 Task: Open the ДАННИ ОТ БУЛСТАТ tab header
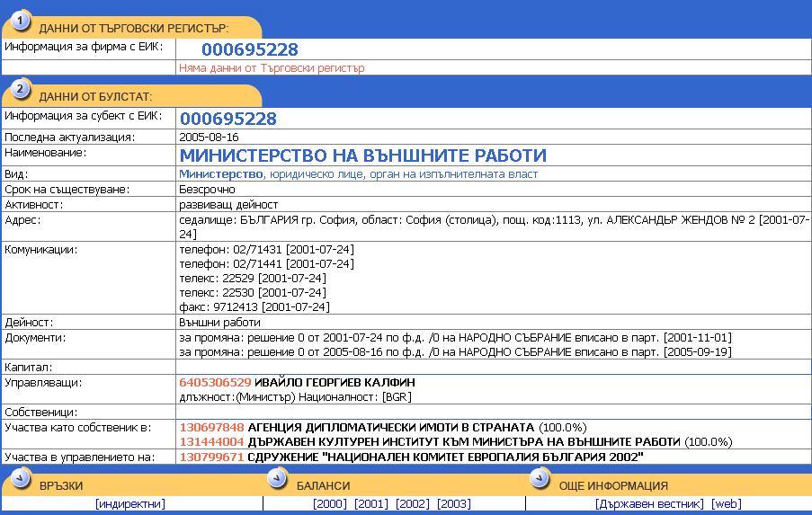click(95, 97)
